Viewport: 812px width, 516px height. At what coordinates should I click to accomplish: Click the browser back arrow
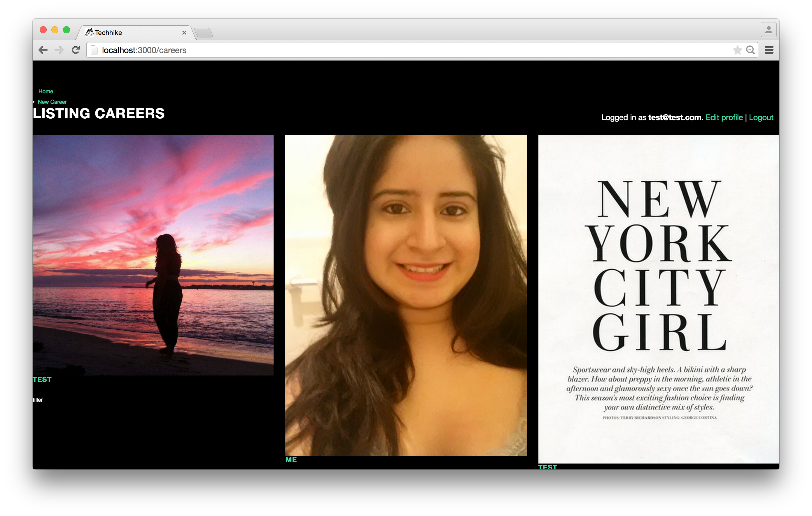pos(43,50)
